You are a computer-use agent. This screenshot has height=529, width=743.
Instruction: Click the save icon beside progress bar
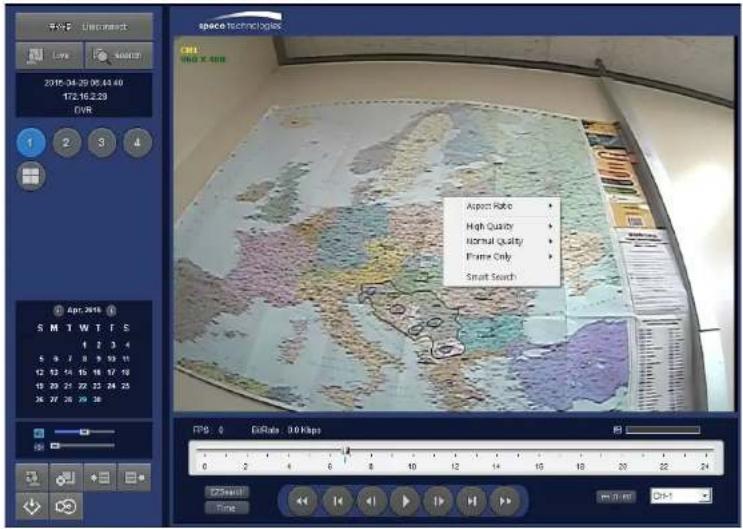pyautogui.click(x=617, y=430)
